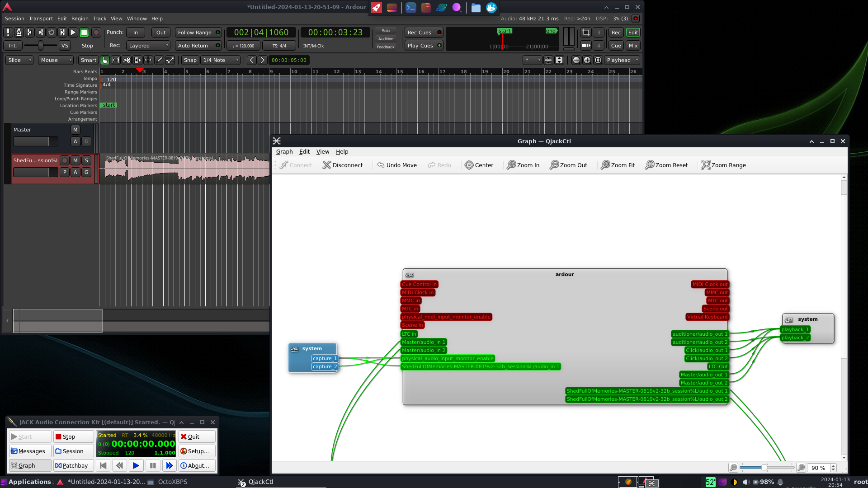The height and width of the screenshot is (488, 868).
Task: Click the Patchbay button in QjackCtl
Action: click(x=71, y=465)
